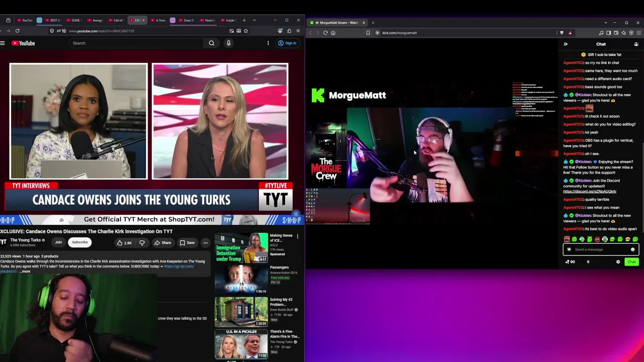The image size is (644, 362).
Task: Join The Young Turks channel membership
Action: pyautogui.click(x=58, y=242)
